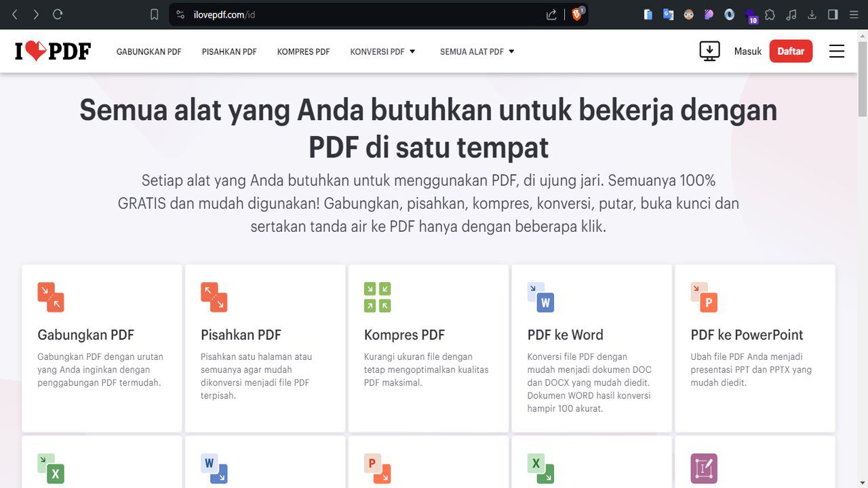Show browser downloads
Screen dimensions: 868x488
point(812,14)
